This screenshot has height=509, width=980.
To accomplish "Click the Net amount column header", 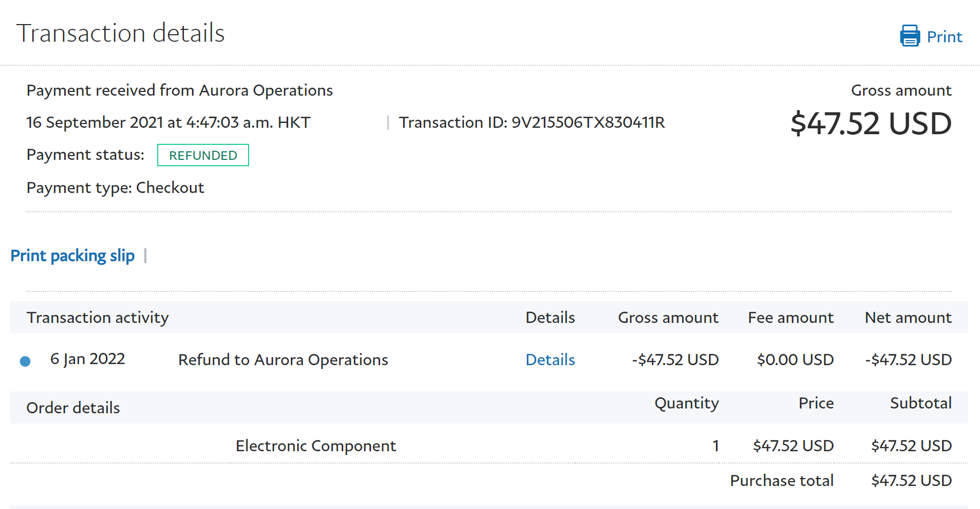I will [x=908, y=318].
